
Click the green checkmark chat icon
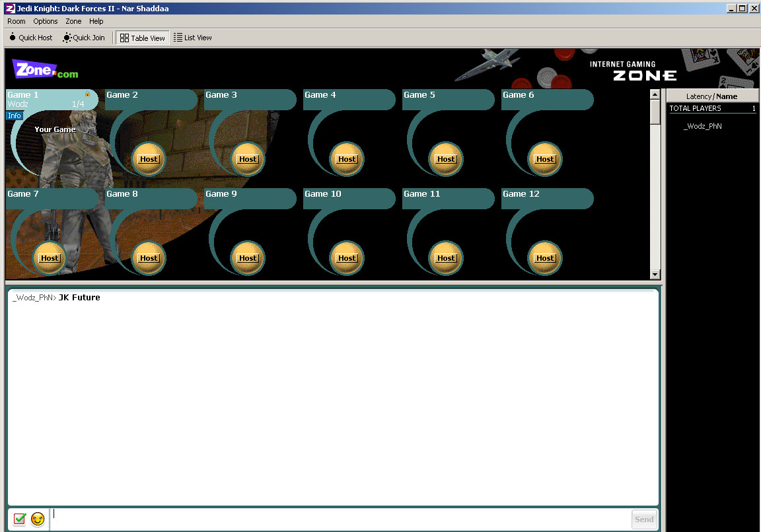[19, 519]
